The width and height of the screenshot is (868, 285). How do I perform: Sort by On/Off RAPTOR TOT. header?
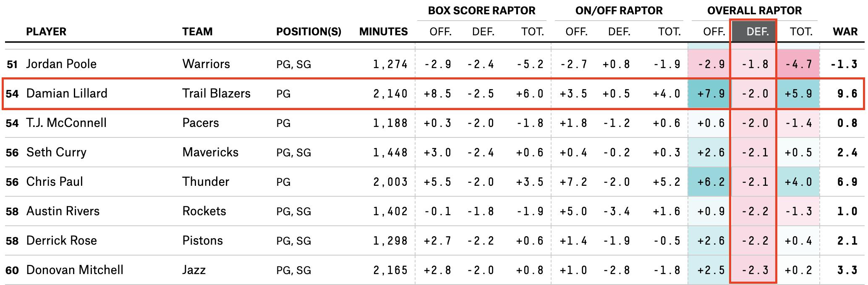click(x=669, y=32)
